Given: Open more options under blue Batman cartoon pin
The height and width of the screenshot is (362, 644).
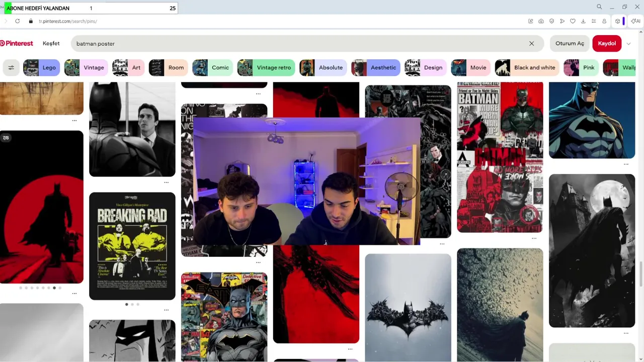Looking at the screenshot, I should [626, 164].
